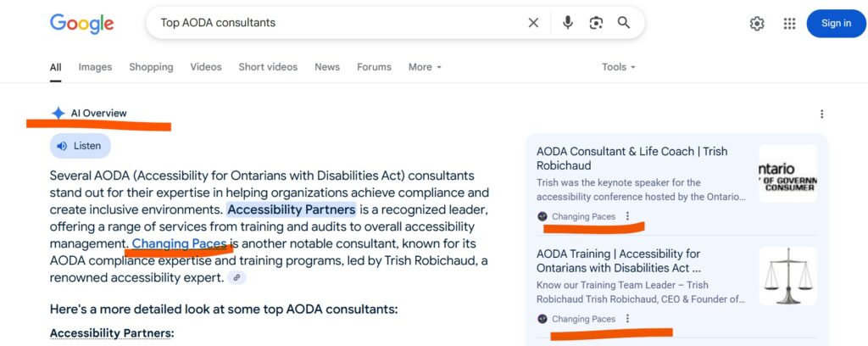The width and height of the screenshot is (868, 346).
Task: Open the Short videos tab
Action: [x=268, y=67]
